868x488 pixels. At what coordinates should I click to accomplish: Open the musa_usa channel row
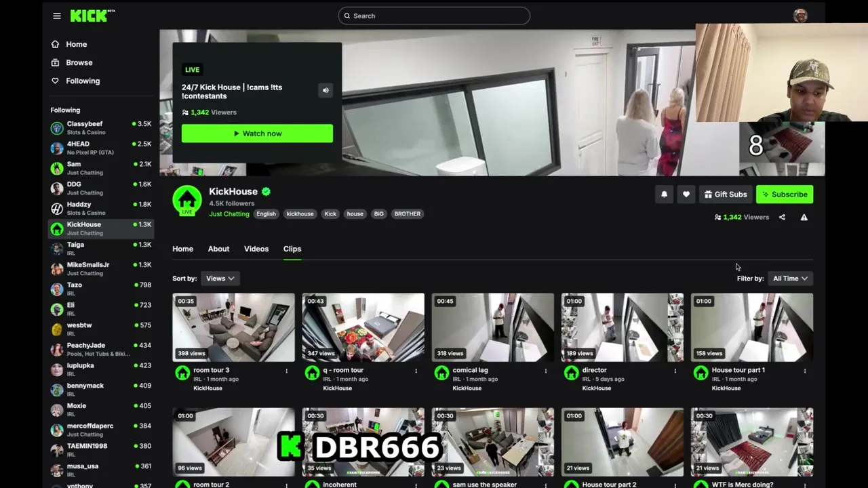coord(101,470)
